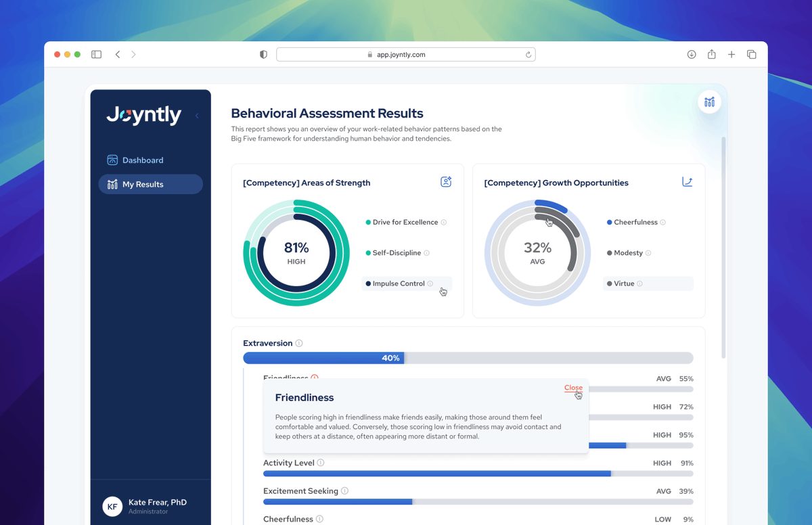
Task: Open the Safari share menu
Action: point(712,54)
